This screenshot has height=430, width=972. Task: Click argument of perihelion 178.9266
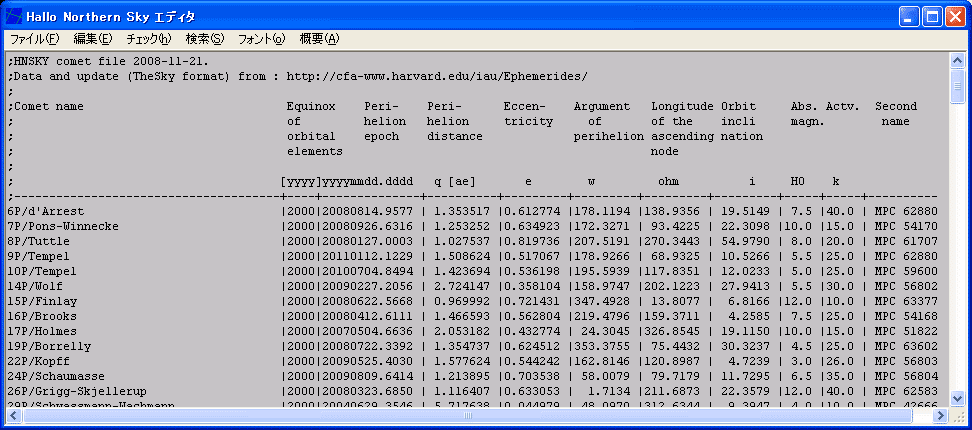601,256
